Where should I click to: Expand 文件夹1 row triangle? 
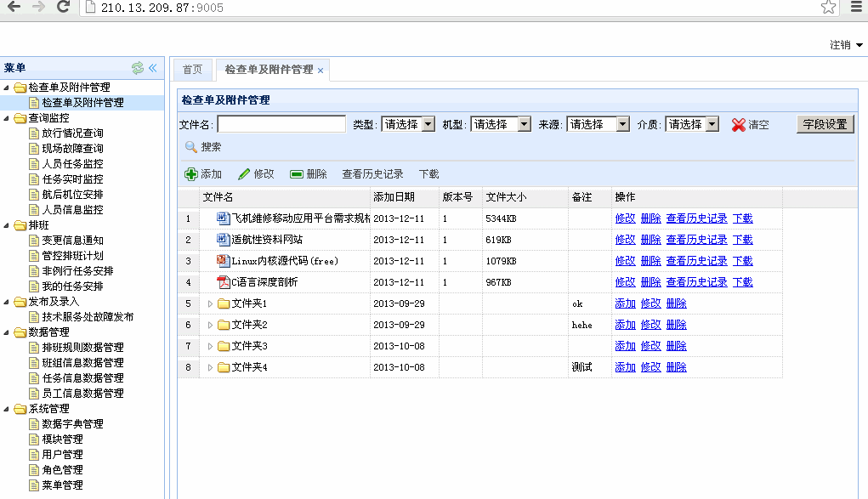click(x=210, y=303)
